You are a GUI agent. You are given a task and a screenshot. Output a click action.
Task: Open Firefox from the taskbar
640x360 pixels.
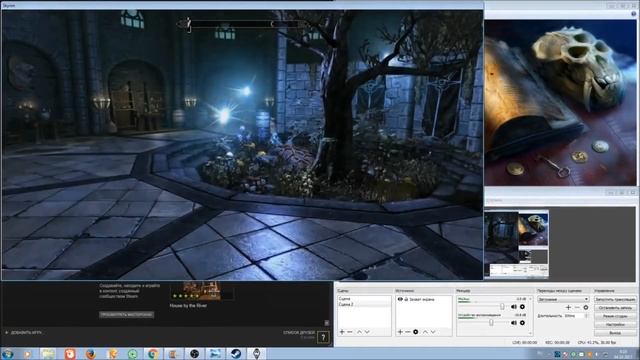point(91,353)
